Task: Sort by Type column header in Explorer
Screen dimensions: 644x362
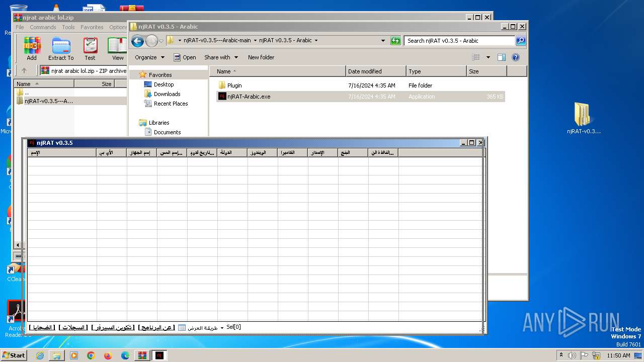Action: [436, 71]
